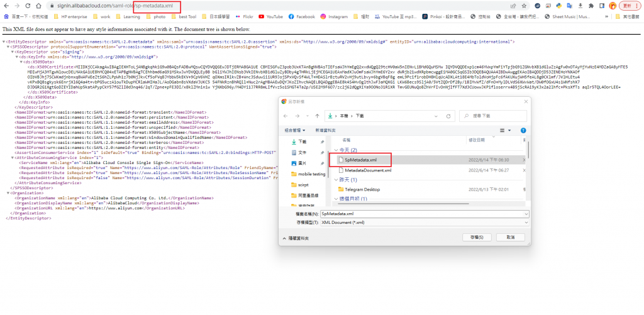Screen dimensions: 644x315
Task: Select the mobile testing sidebar folder
Action: [x=308, y=174]
